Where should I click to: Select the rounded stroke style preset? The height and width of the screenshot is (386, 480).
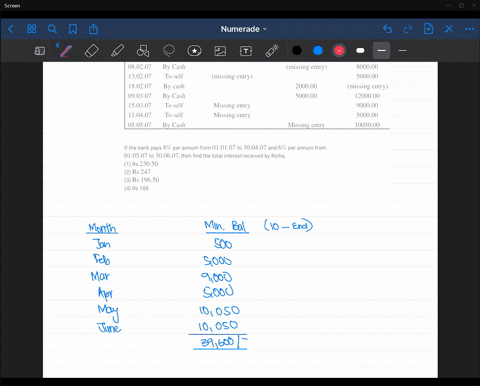coord(360,51)
